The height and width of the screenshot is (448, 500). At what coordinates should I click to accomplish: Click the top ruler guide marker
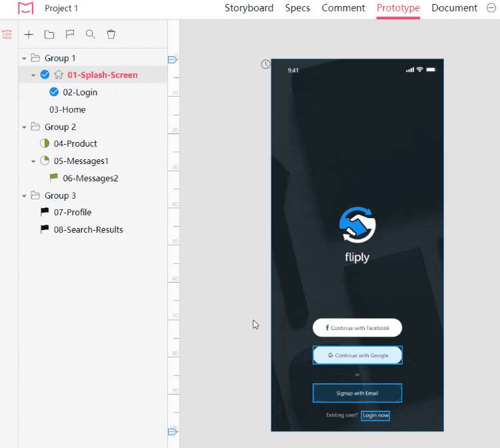tap(172, 59)
